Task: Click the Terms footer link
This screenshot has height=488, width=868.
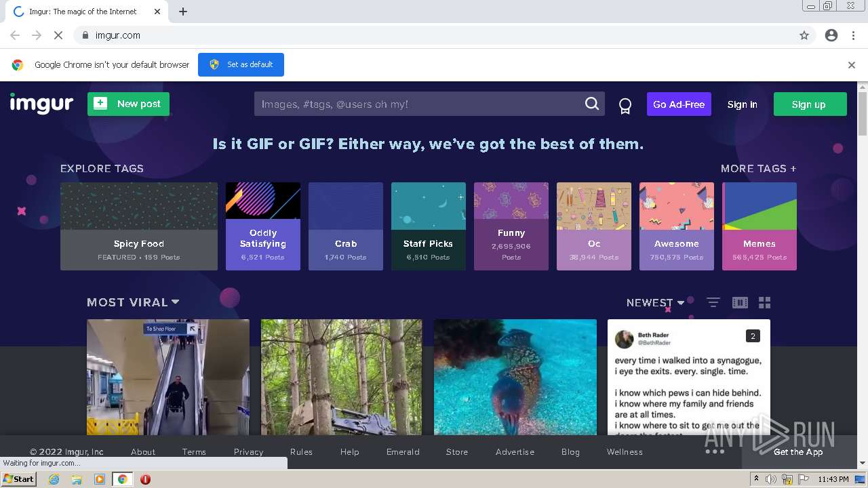Action: pyautogui.click(x=194, y=451)
